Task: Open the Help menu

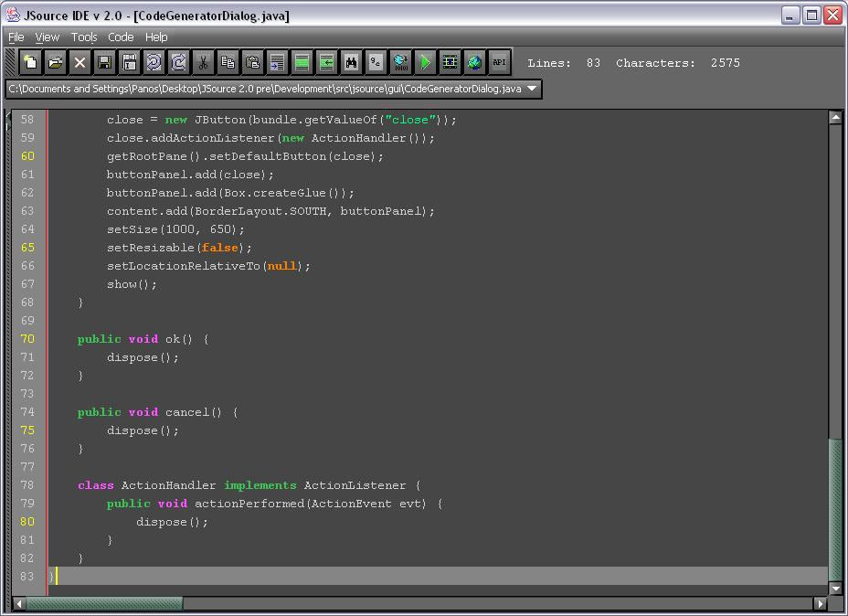Action: tap(156, 37)
